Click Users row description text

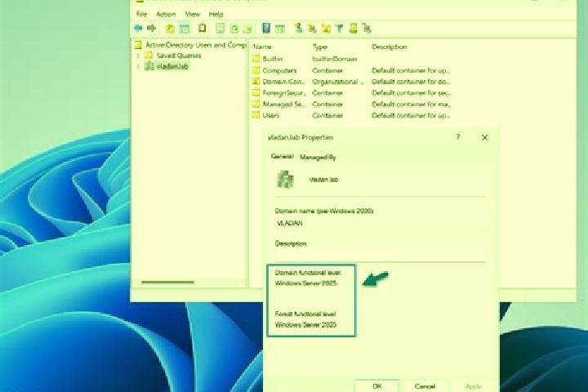(x=411, y=115)
